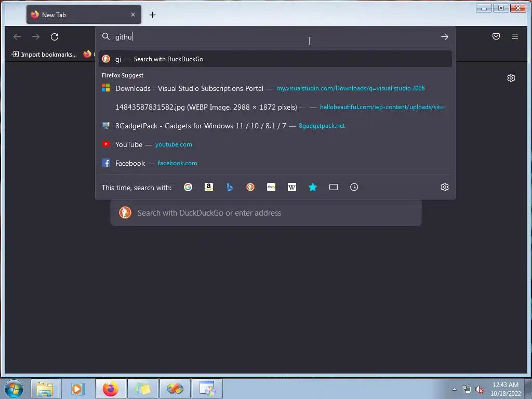Search with Wikipedia one-off icon
The image size is (532, 399).
[292, 187]
